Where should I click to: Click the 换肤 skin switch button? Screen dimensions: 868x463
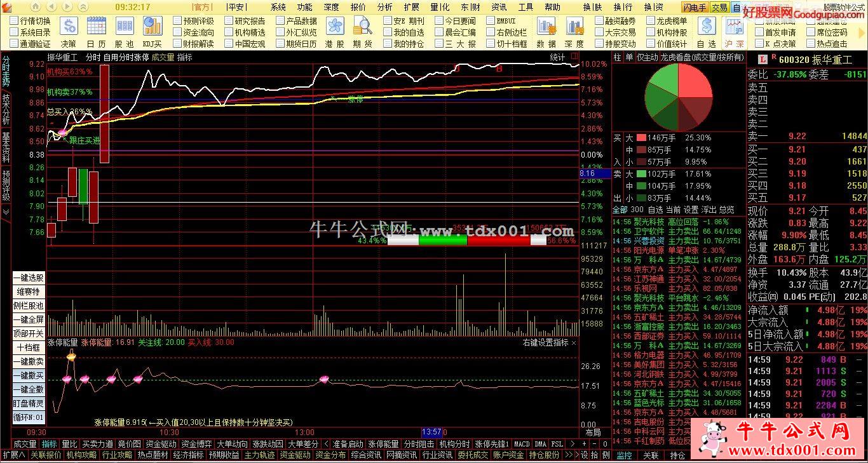click(x=592, y=7)
